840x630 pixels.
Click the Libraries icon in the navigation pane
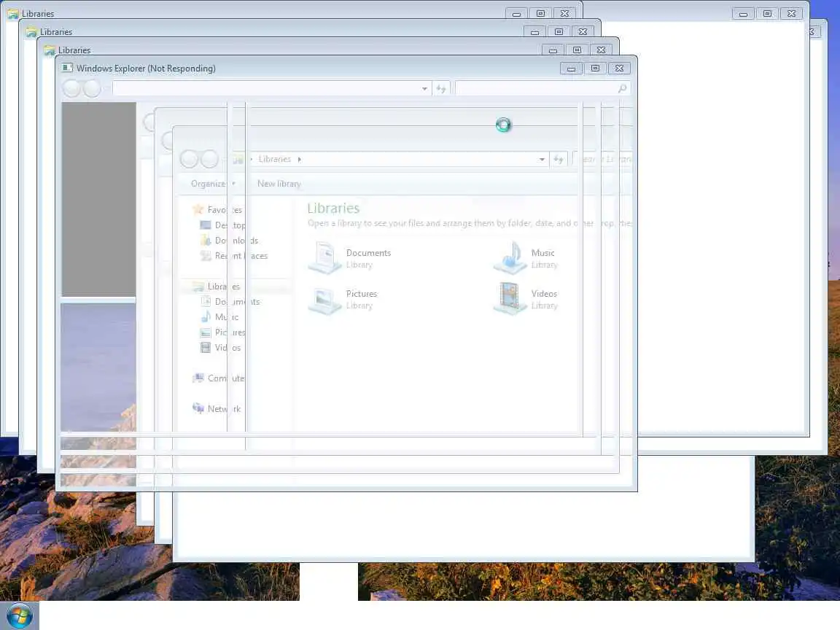pos(198,287)
